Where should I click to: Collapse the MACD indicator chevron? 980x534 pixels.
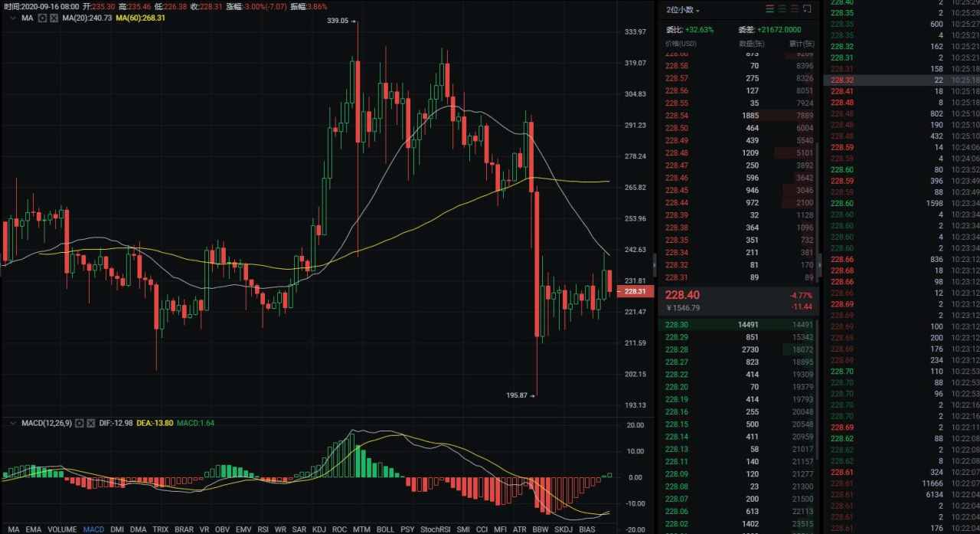pyautogui.click(x=13, y=423)
